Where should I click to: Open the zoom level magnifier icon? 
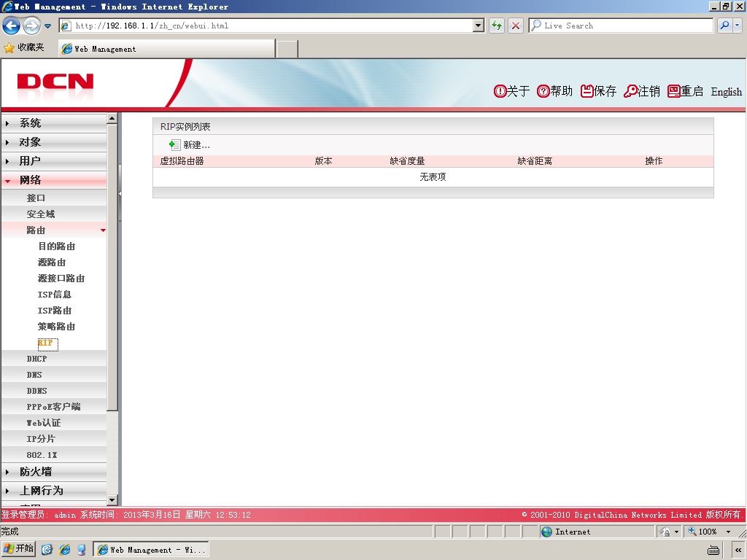(692, 532)
